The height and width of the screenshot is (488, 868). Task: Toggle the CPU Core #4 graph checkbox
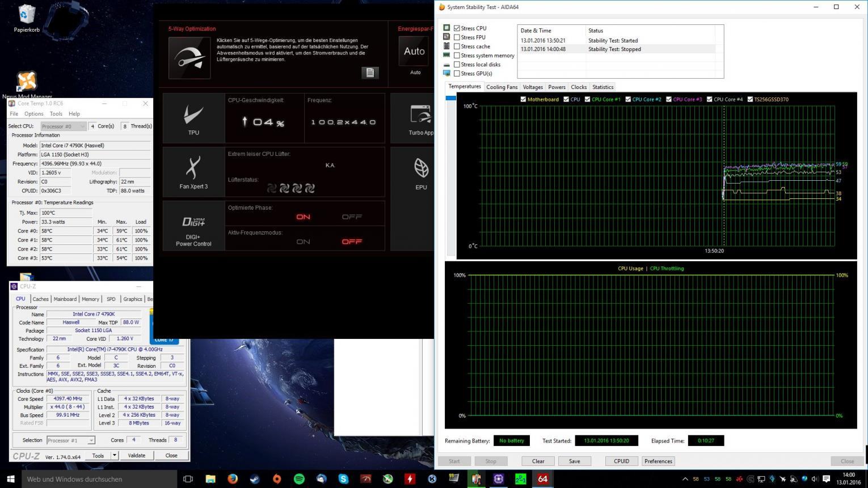(x=709, y=99)
